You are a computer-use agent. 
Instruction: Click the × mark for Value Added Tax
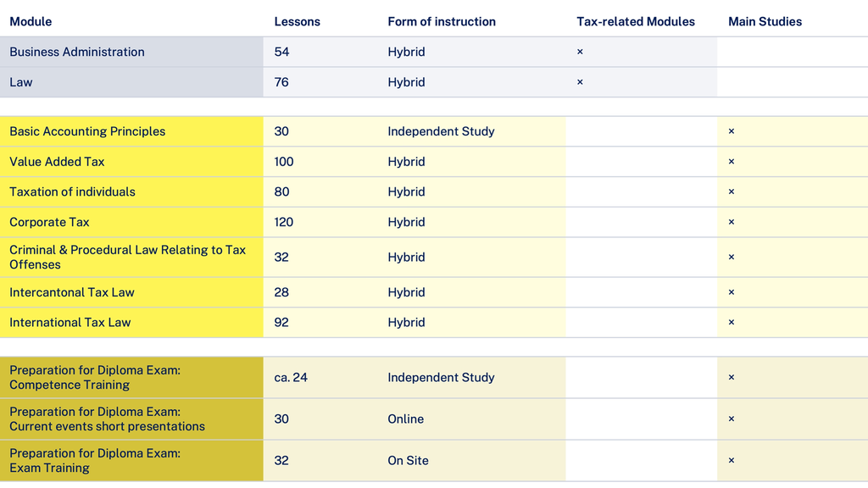pyautogui.click(x=732, y=162)
